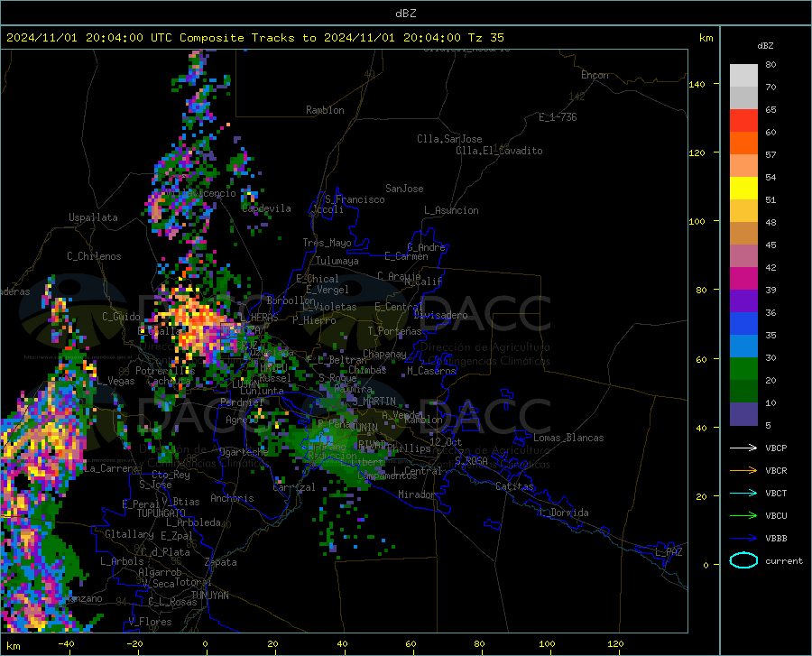Click the 'VBCP' legend label
The image size is (812, 656).
coord(776,448)
